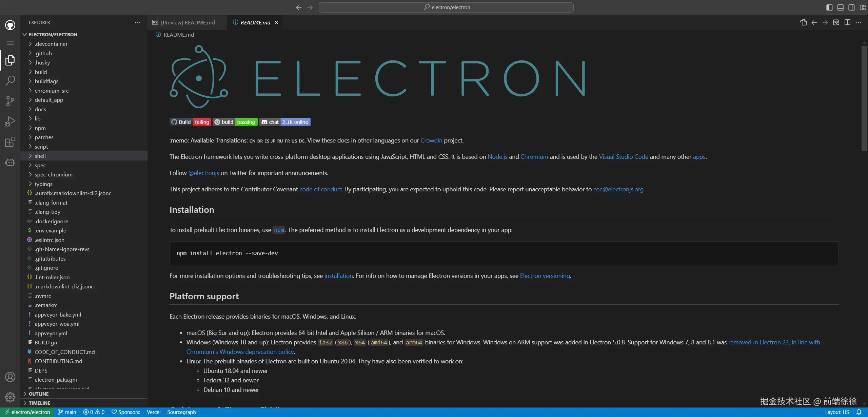The height and width of the screenshot is (417, 868).
Task: Open Source Control view
Action: (10, 101)
